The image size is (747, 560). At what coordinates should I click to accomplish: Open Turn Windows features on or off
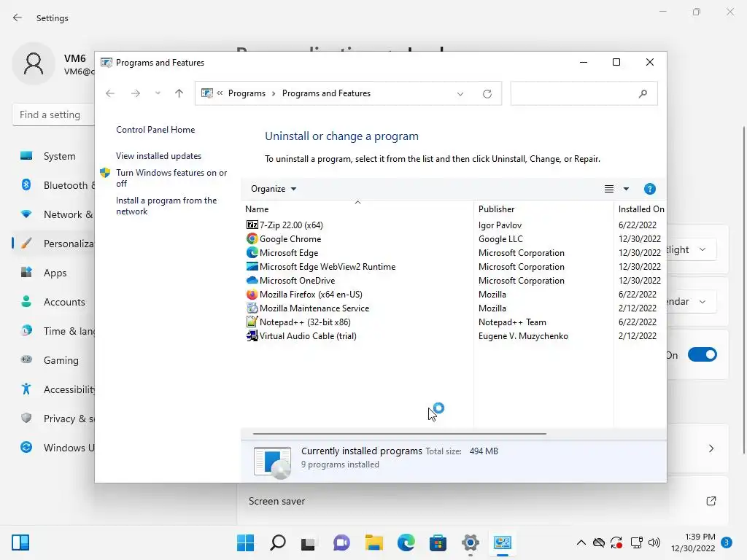[x=171, y=178]
